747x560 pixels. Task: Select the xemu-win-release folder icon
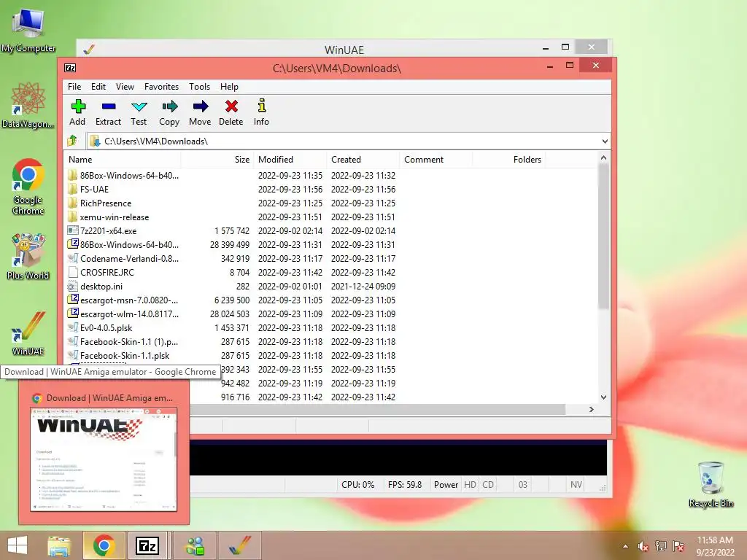point(72,217)
